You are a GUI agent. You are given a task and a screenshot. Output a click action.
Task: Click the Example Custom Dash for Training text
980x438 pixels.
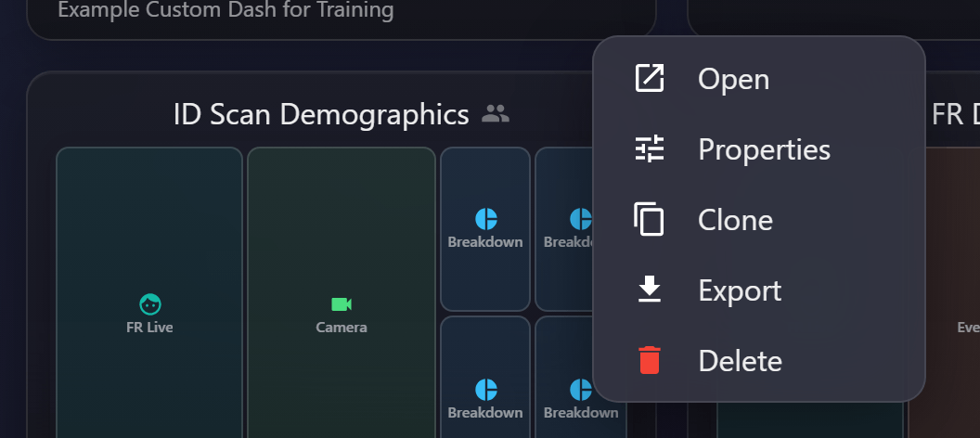point(226,10)
